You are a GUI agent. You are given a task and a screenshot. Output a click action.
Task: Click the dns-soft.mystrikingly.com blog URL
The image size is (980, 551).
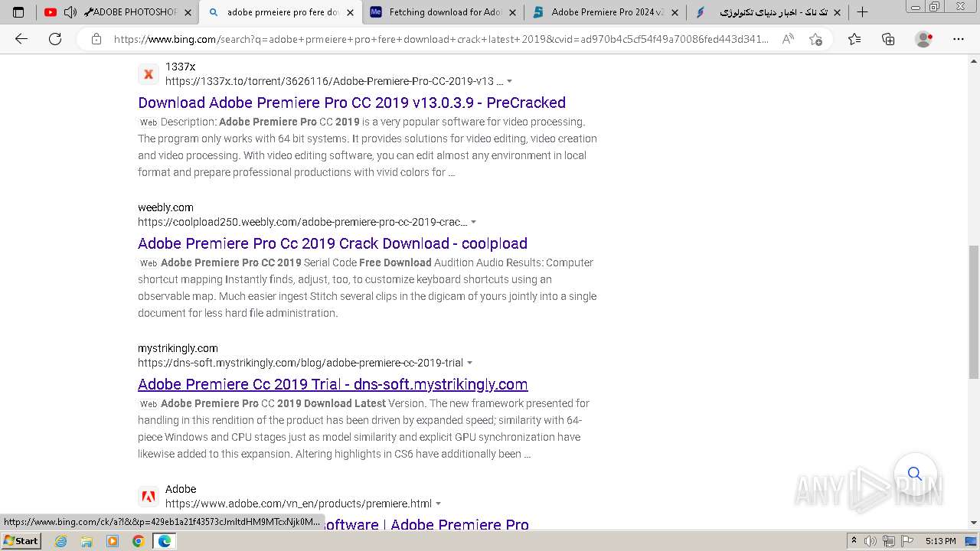click(300, 363)
